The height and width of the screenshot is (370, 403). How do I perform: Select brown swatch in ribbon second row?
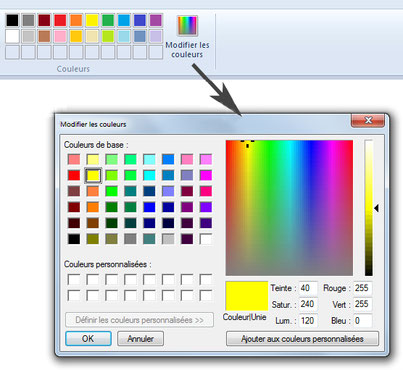click(x=44, y=36)
